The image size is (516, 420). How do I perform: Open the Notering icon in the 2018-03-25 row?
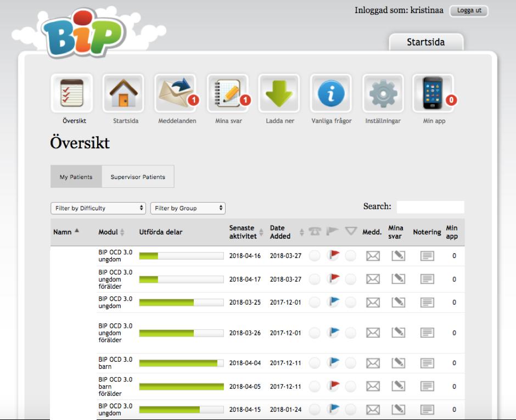pyautogui.click(x=427, y=303)
